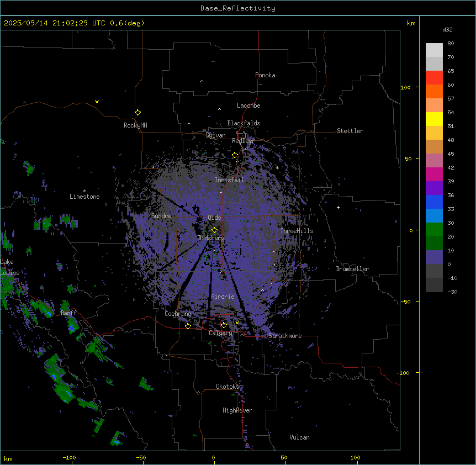476x465 pixels.
Task: Click the dBZ legend heading
Action: pos(447,30)
